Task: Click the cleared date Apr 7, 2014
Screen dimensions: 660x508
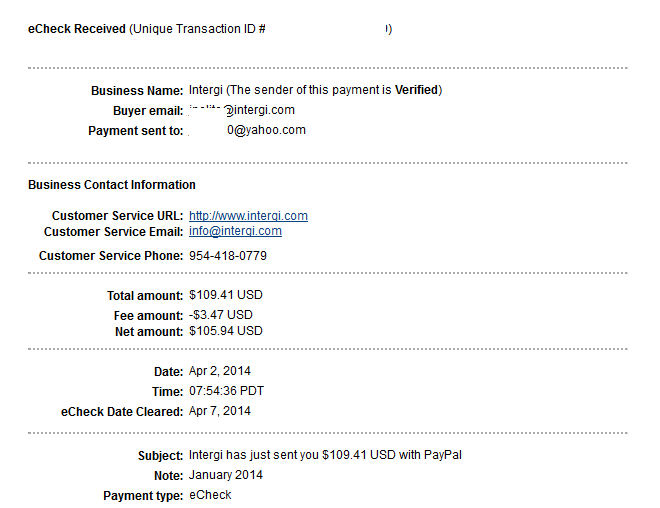Action: (220, 411)
